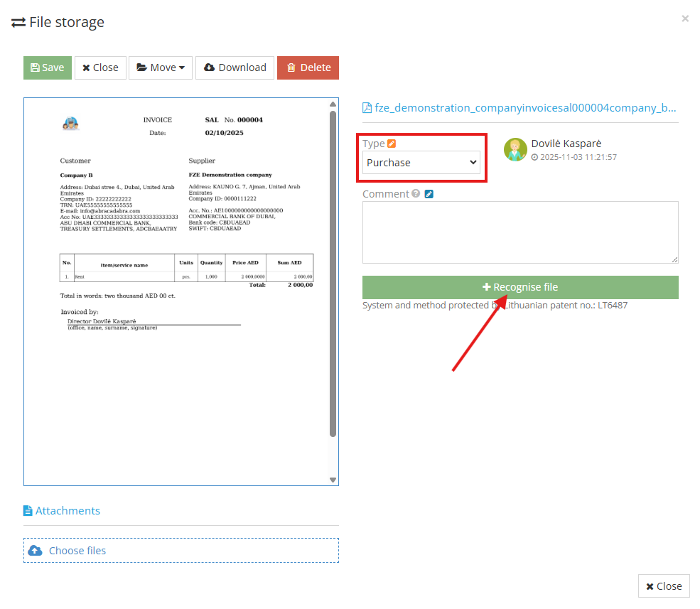The width and height of the screenshot is (700, 609).
Task: Click the PDF icon beside the file name
Action: click(x=367, y=107)
